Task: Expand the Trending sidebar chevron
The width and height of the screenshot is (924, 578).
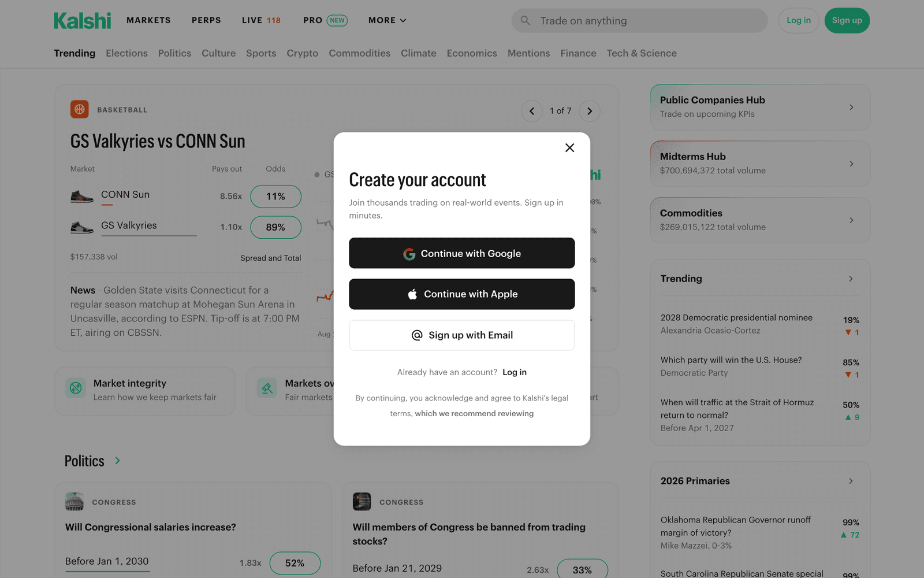Action: [x=851, y=279]
